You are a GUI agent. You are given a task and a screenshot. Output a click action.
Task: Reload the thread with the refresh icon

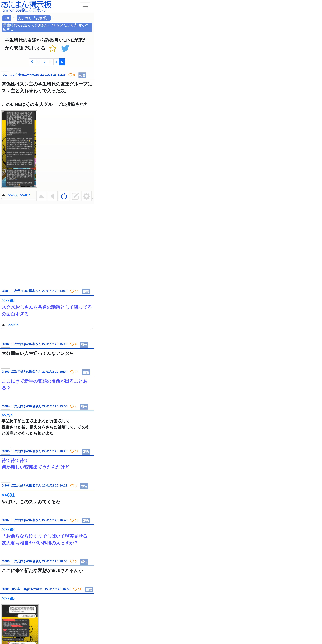[x=64, y=196]
